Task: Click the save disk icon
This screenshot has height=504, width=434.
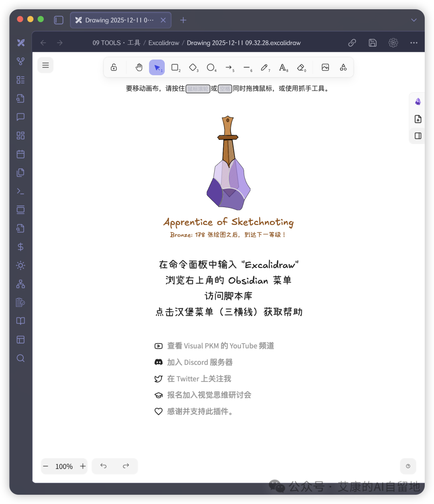Action: tap(373, 43)
